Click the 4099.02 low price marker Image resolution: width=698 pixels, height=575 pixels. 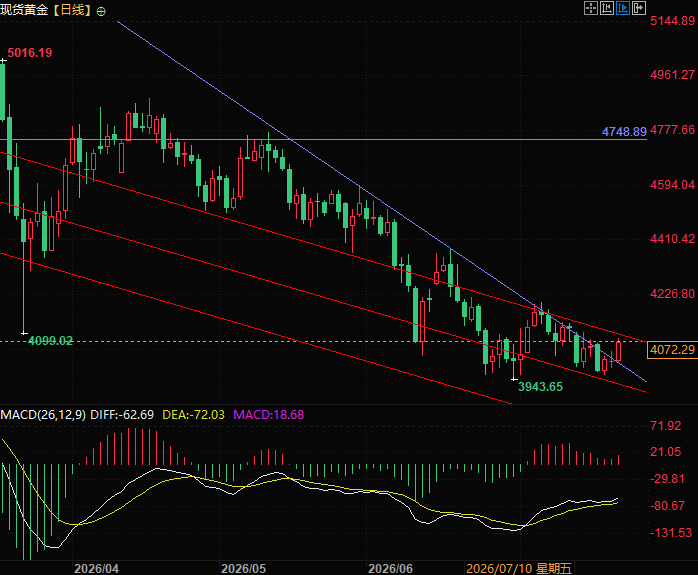pos(50,341)
